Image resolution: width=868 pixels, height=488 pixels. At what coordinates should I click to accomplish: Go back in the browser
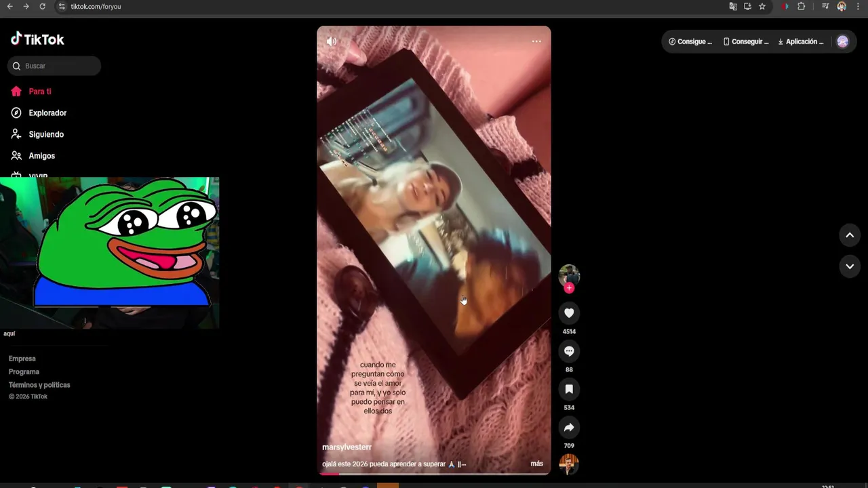point(9,6)
